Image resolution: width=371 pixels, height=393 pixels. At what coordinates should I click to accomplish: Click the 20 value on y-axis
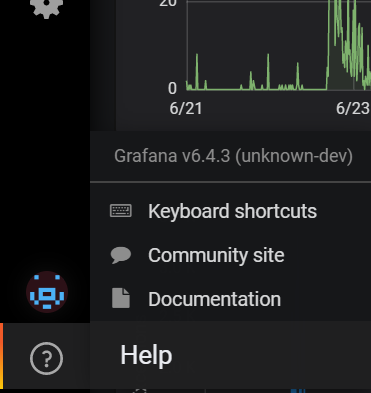[x=168, y=3]
